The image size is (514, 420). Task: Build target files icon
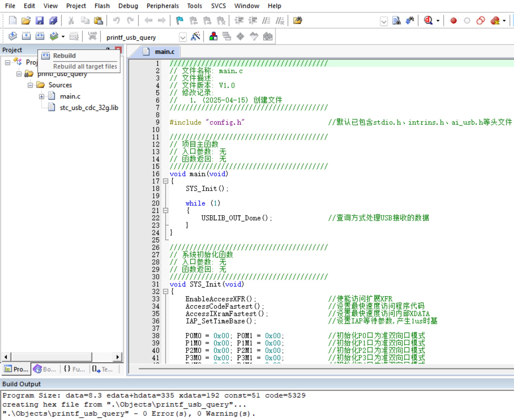coord(26,36)
